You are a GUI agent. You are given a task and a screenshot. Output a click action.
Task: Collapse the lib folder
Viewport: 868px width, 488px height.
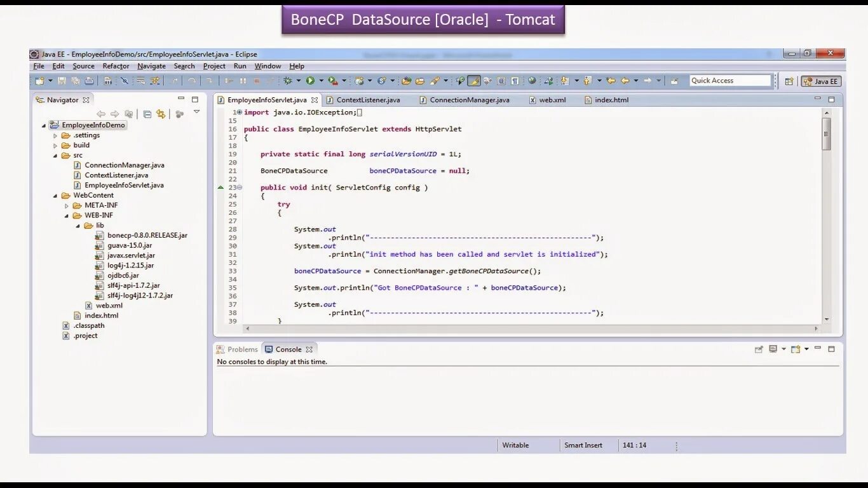(x=78, y=226)
